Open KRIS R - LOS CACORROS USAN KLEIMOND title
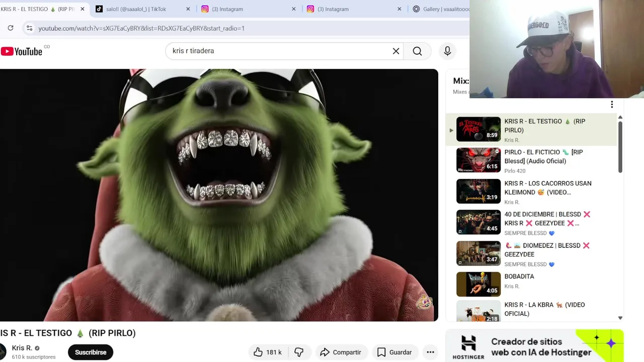This screenshot has height=362, width=644. [548, 188]
